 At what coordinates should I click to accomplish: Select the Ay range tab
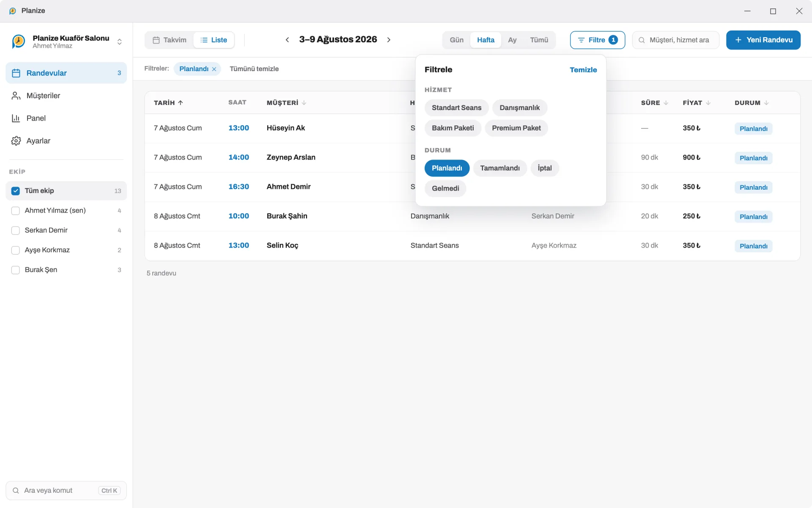(512, 40)
